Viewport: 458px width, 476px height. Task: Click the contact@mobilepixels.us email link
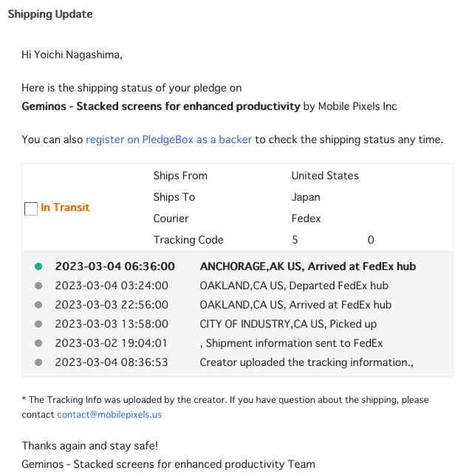(x=109, y=415)
